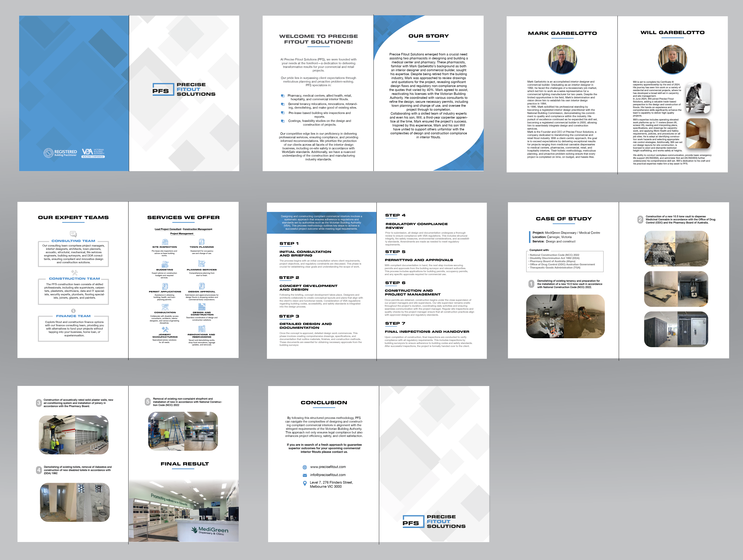Click the Budgeting calculator icon

(165, 265)
